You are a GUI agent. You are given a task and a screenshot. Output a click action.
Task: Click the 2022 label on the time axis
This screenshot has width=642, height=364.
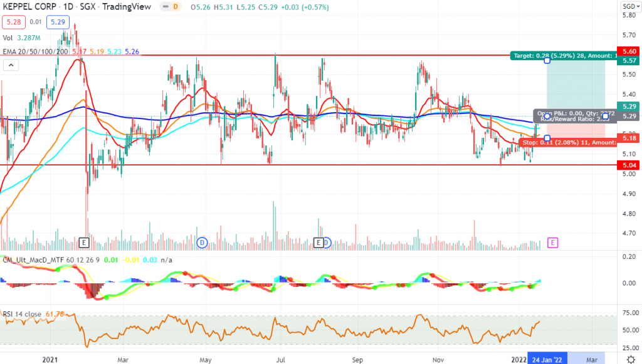[x=518, y=360]
